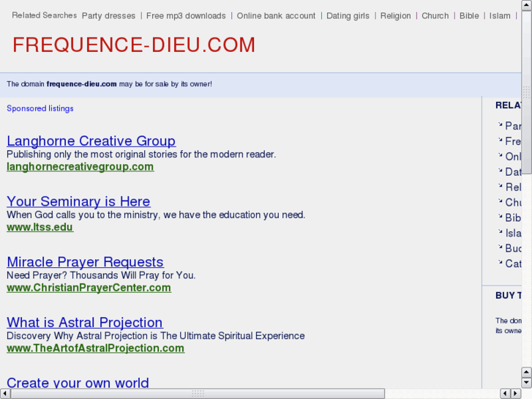Open the sidebar link starting with Par
Viewport: 532px width, 399px height.
tap(513, 126)
